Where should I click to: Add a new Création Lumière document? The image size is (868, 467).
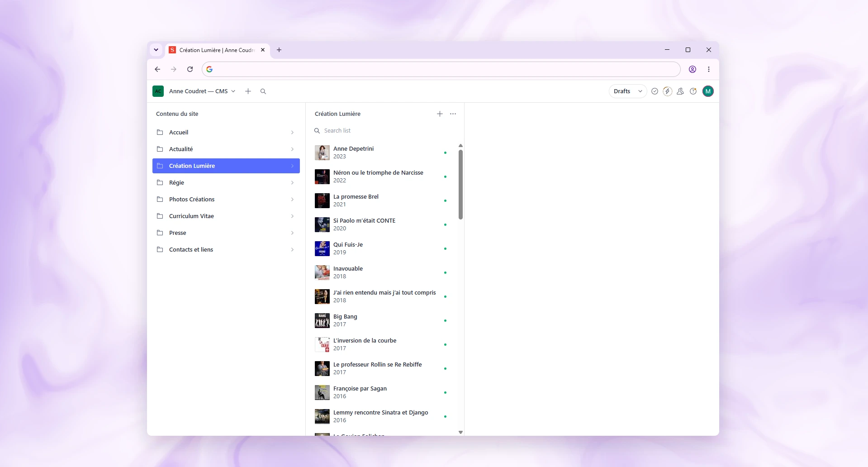point(440,114)
